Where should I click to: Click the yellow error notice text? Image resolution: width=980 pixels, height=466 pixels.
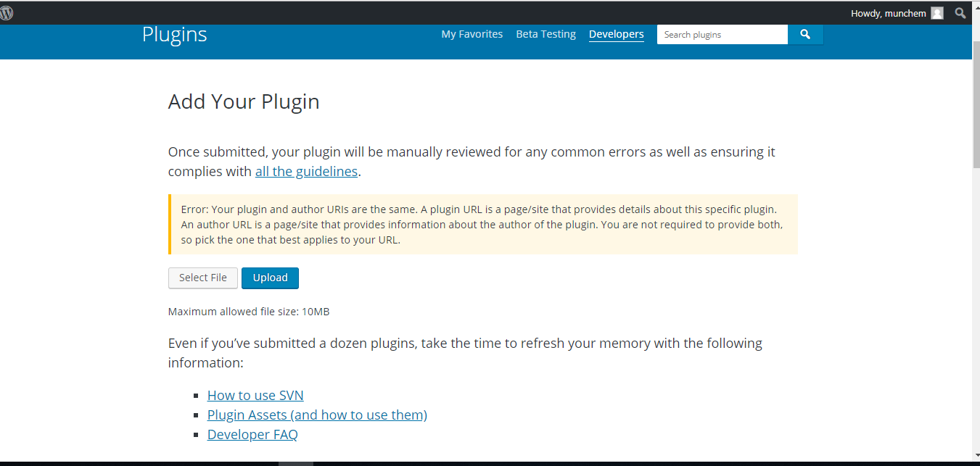point(482,224)
